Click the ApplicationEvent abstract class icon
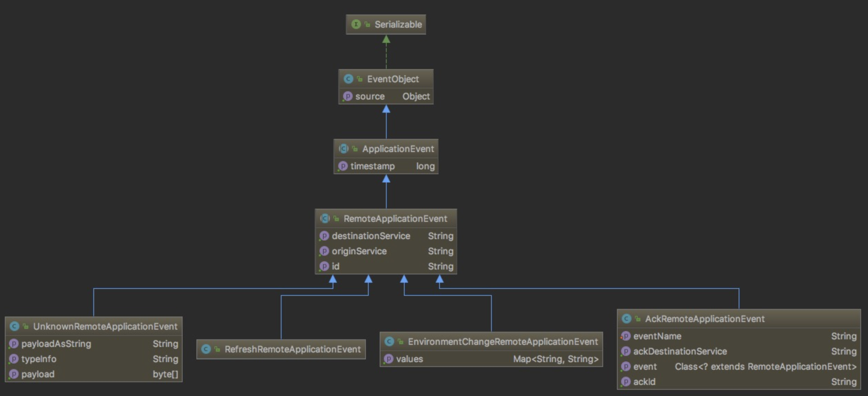The width and height of the screenshot is (868, 396). [343, 149]
